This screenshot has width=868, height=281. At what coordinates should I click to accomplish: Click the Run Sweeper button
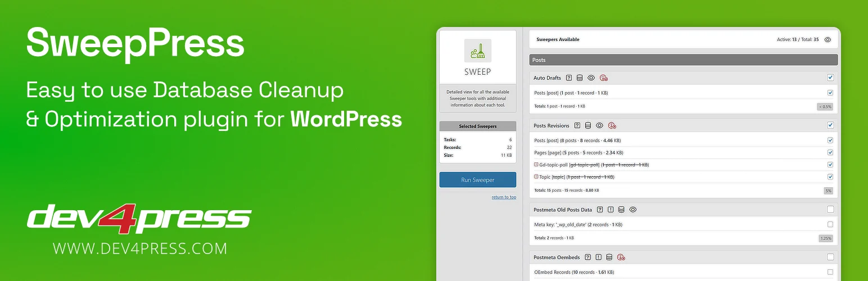click(477, 180)
